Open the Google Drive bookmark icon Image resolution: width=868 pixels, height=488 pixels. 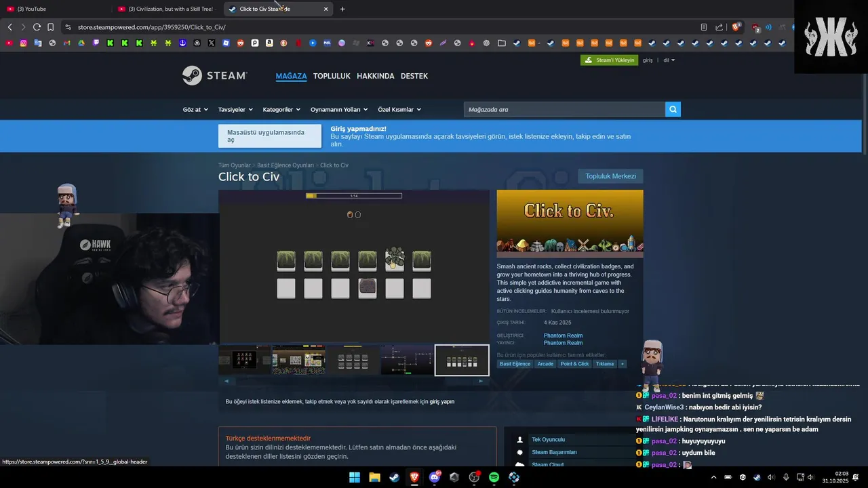(81, 43)
